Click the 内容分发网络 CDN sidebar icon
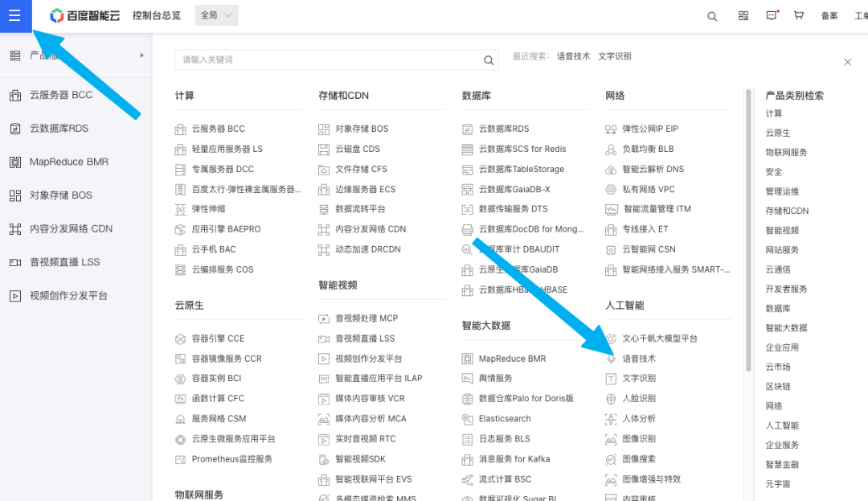This screenshot has height=501, width=868. (15, 228)
